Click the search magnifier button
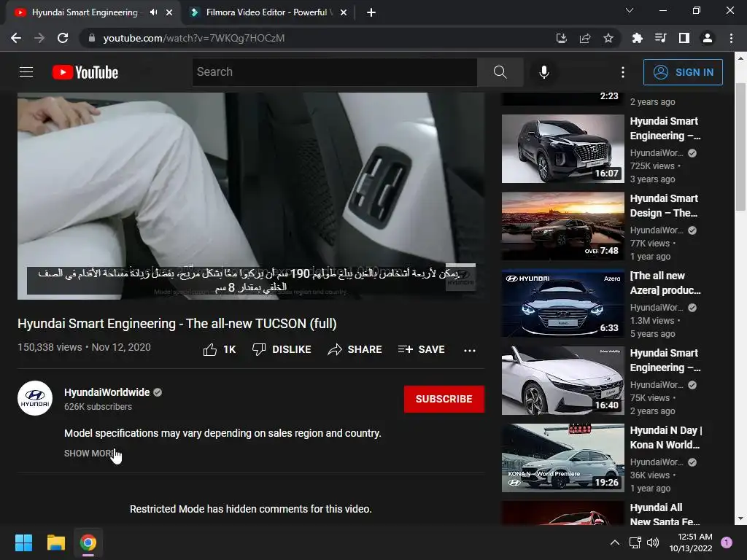Viewport: 747px width, 560px height. pyautogui.click(x=500, y=72)
